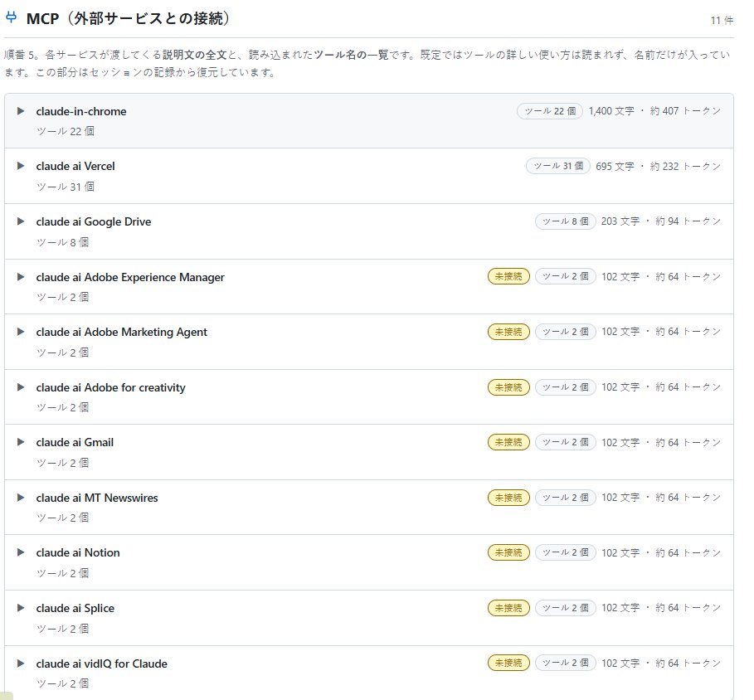The width and height of the screenshot is (754, 700).
Task: Click ツール 2 個 badge on Adobe Marketing Agent
Action: 565,332
